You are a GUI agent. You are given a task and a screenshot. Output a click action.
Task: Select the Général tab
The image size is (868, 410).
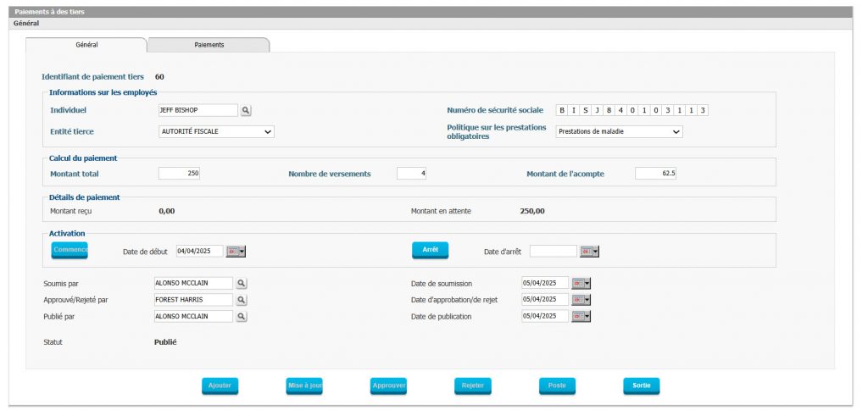coord(86,45)
